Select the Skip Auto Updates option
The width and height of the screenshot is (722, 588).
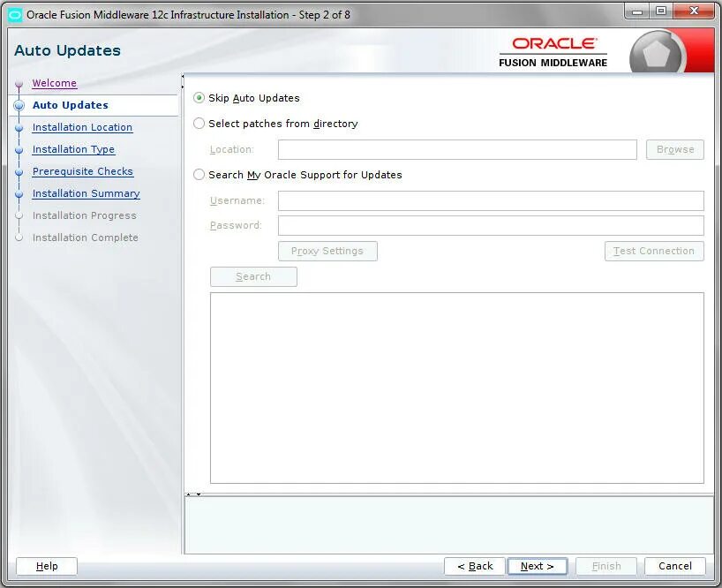[x=199, y=98]
